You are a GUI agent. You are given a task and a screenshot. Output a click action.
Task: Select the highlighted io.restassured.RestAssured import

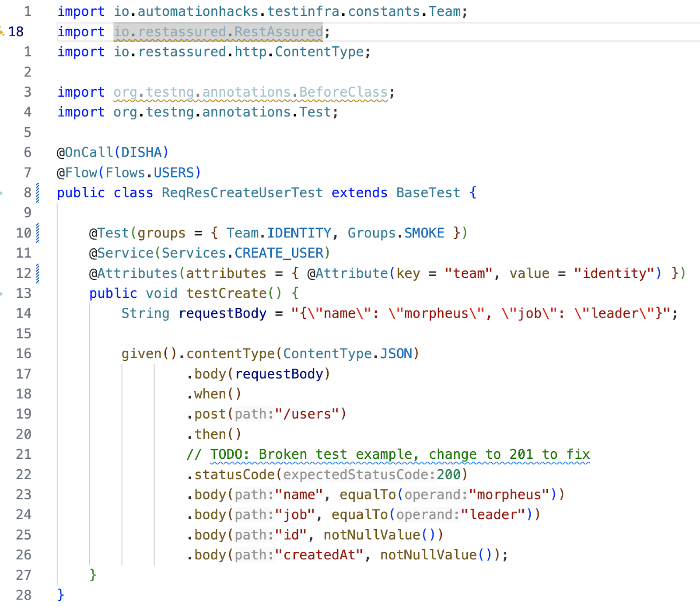[x=217, y=31]
